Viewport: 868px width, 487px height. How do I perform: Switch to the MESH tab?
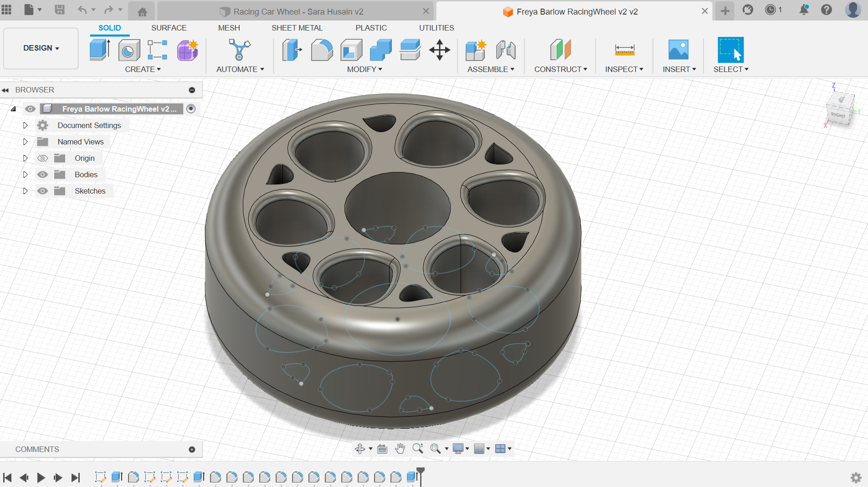pos(229,28)
